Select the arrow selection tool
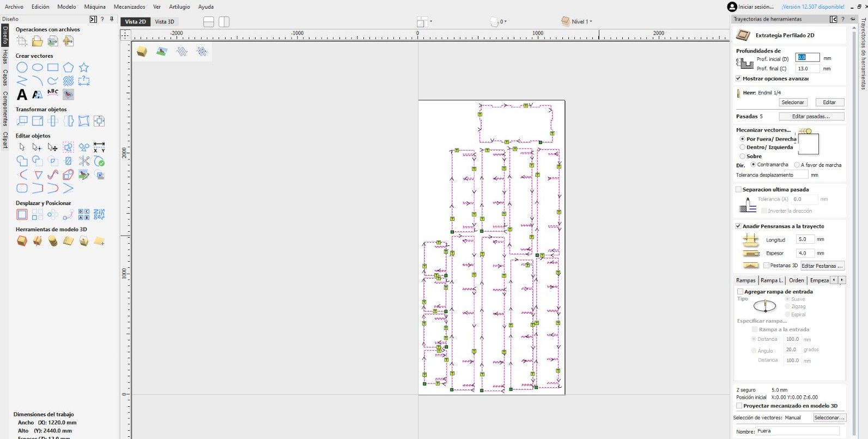Image resolution: width=868 pixels, height=439 pixels. click(22, 147)
